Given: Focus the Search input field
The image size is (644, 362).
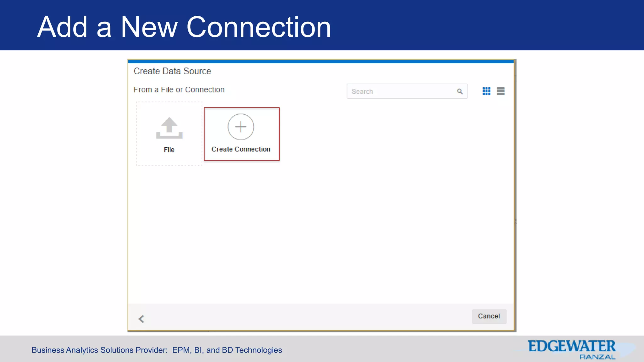Looking at the screenshot, I should tap(407, 91).
